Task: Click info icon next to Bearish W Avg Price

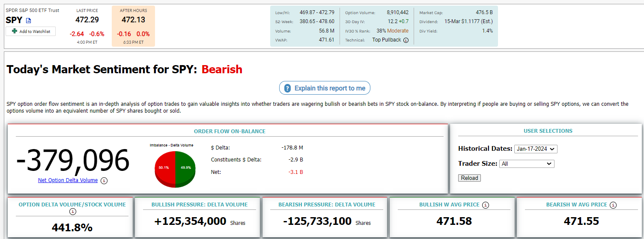Action: point(613,205)
